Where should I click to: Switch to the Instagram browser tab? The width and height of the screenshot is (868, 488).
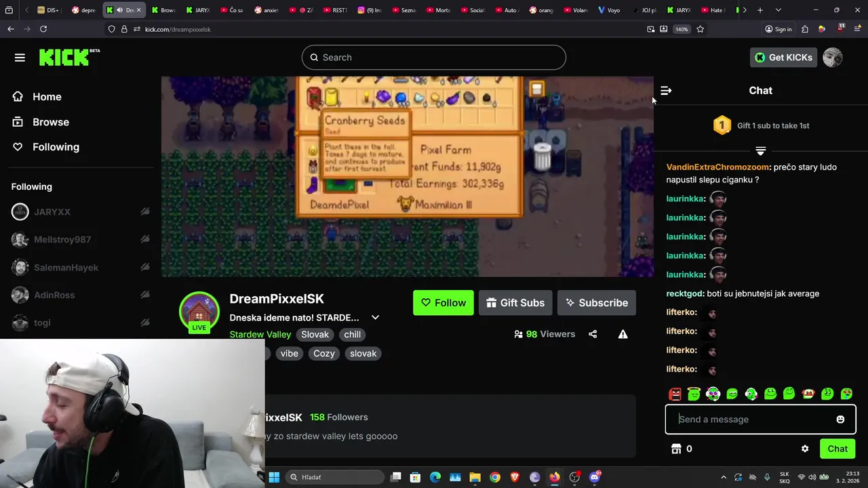point(370,10)
